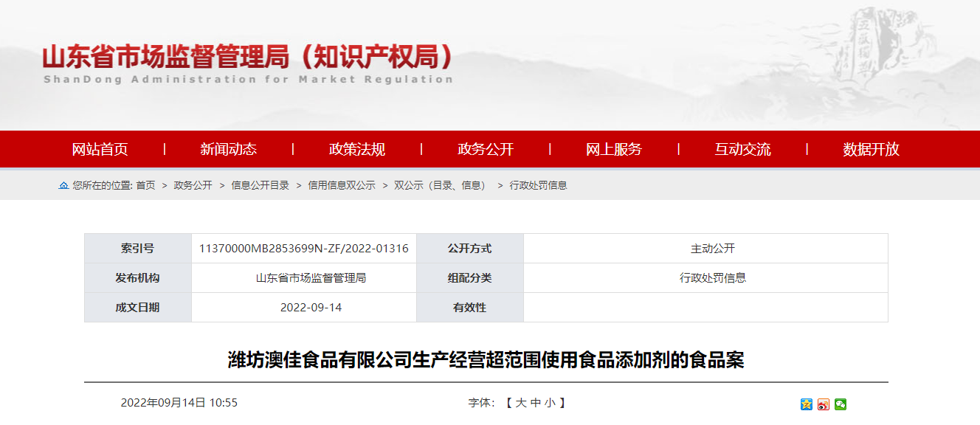Click the 政务公开 breadcrumb link
The image size is (980, 425).
[193, 185]
